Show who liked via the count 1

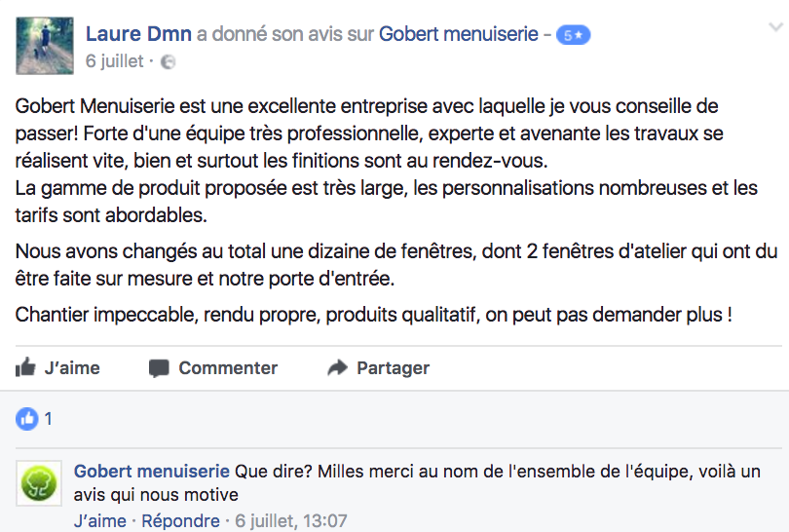(x=49, y=419)
